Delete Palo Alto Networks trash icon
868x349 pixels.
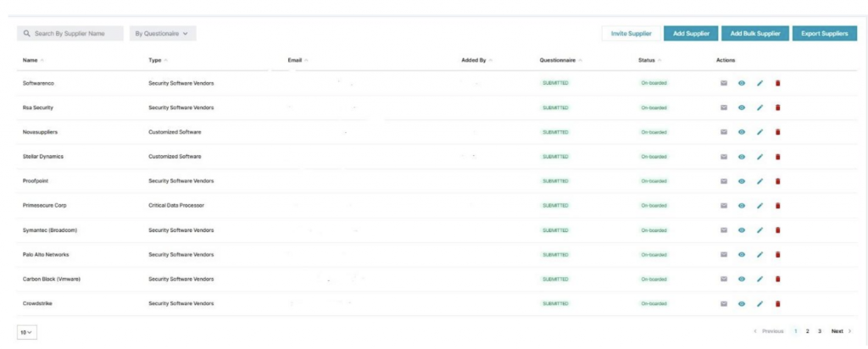778,254
